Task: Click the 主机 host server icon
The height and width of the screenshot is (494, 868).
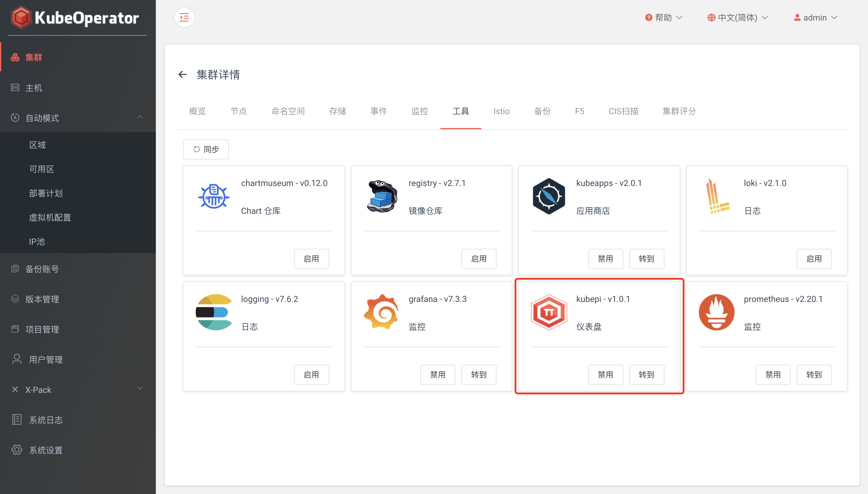Action: coord(15,88)
